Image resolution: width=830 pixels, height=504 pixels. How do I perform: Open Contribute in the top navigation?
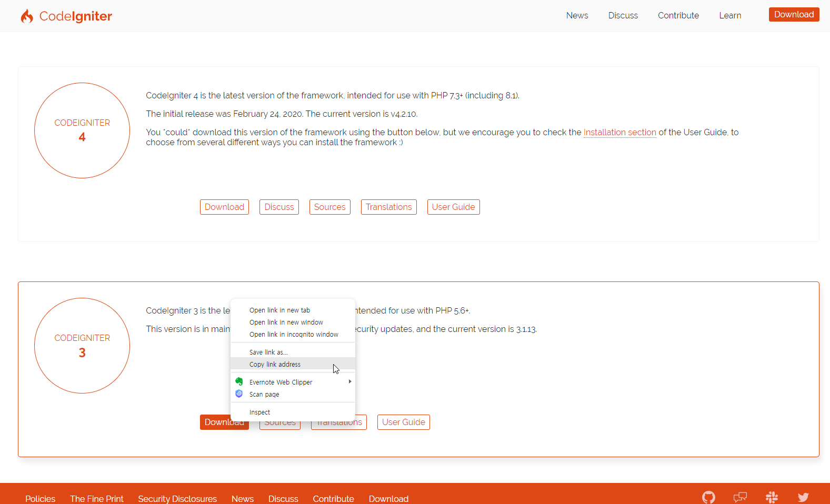[678, 16]
